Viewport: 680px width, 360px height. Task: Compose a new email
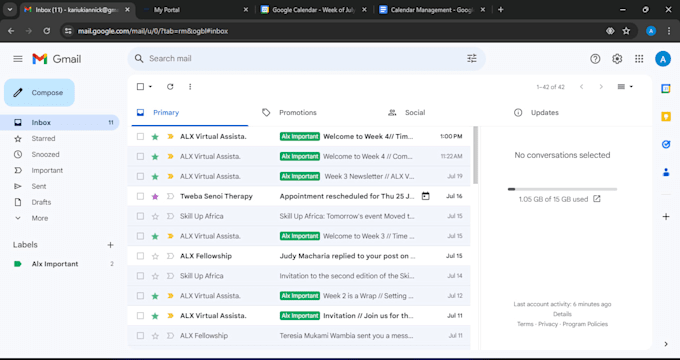coord(39,92)
